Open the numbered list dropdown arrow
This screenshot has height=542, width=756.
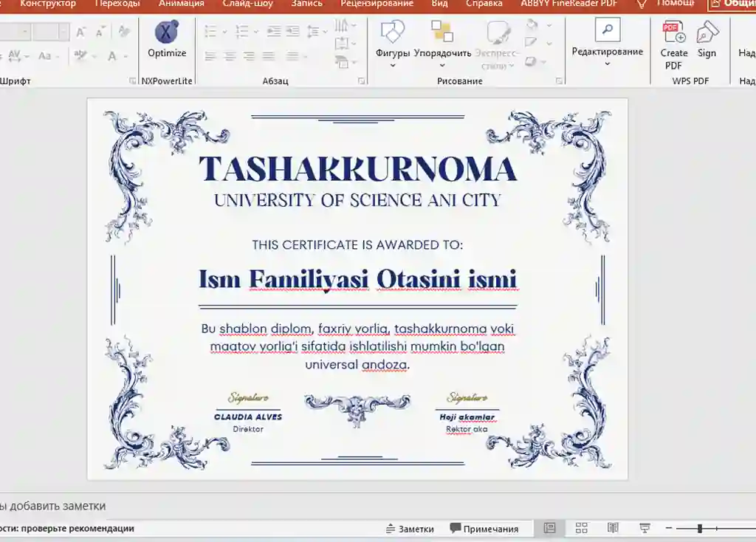tap(256, 32)
